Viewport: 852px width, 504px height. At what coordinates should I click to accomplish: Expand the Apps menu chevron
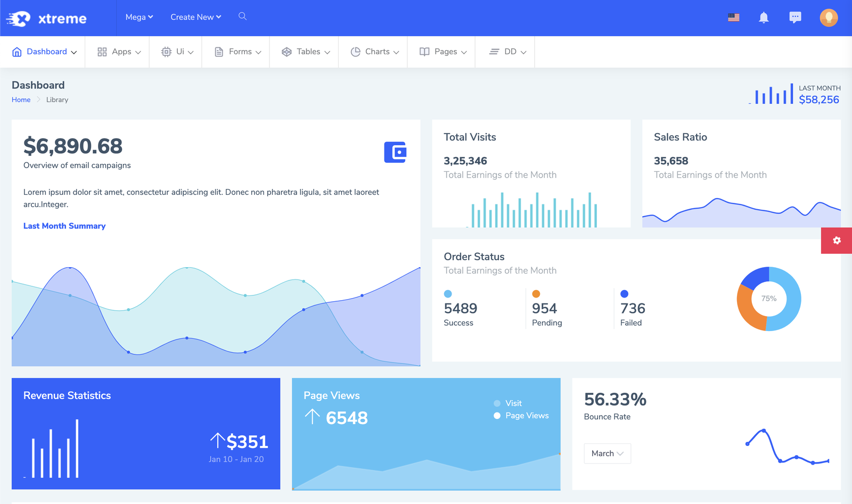(138, 52)
